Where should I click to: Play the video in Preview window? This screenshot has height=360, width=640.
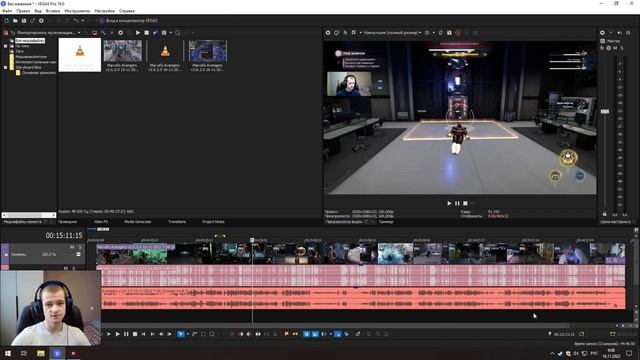pyautogui.click(x=449, y=203)
